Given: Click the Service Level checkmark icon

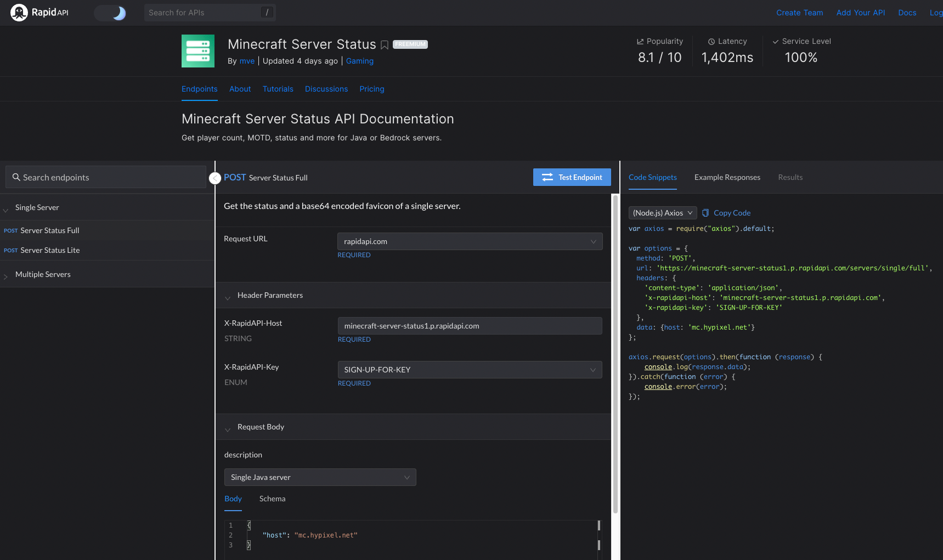Looking at the screenshot, I should click(776, 42).
